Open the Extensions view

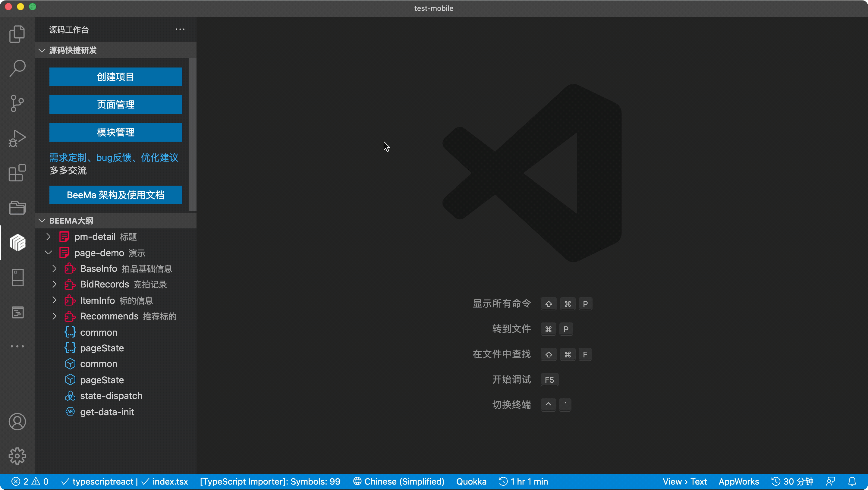pyautogui.click(x=17, y=173)
